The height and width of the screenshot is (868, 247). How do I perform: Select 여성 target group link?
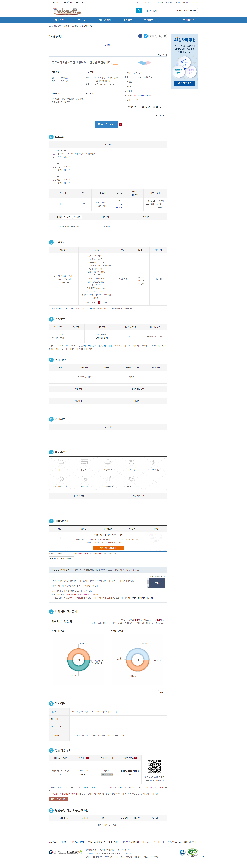185,10
